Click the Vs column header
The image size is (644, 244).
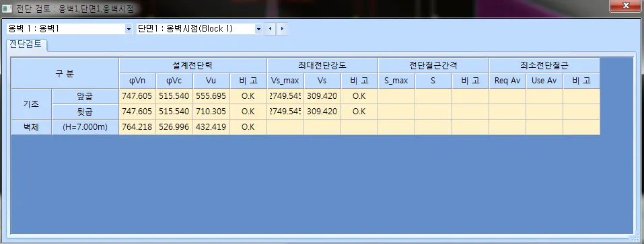pyautogui.click(x=322, y=81)
